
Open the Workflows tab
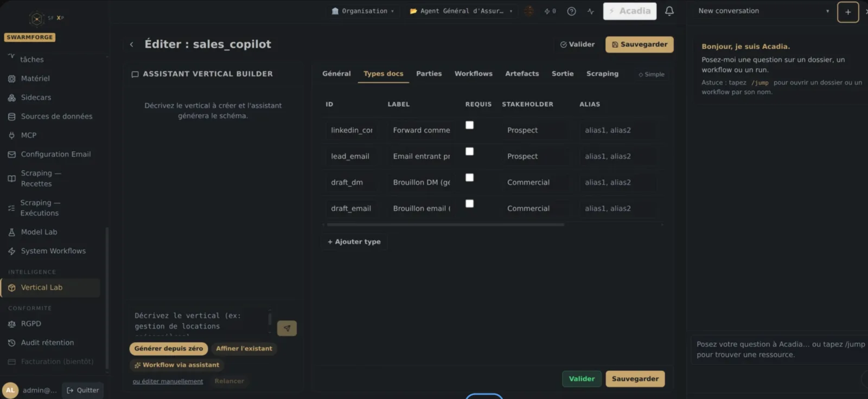tap(473, 74)
